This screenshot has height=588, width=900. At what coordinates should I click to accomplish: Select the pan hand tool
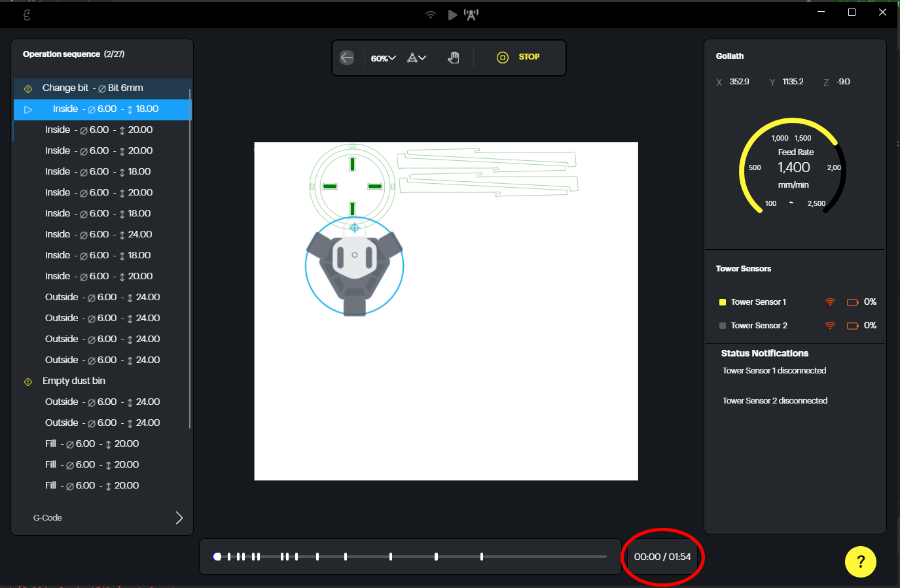click(x=453, y=58)
